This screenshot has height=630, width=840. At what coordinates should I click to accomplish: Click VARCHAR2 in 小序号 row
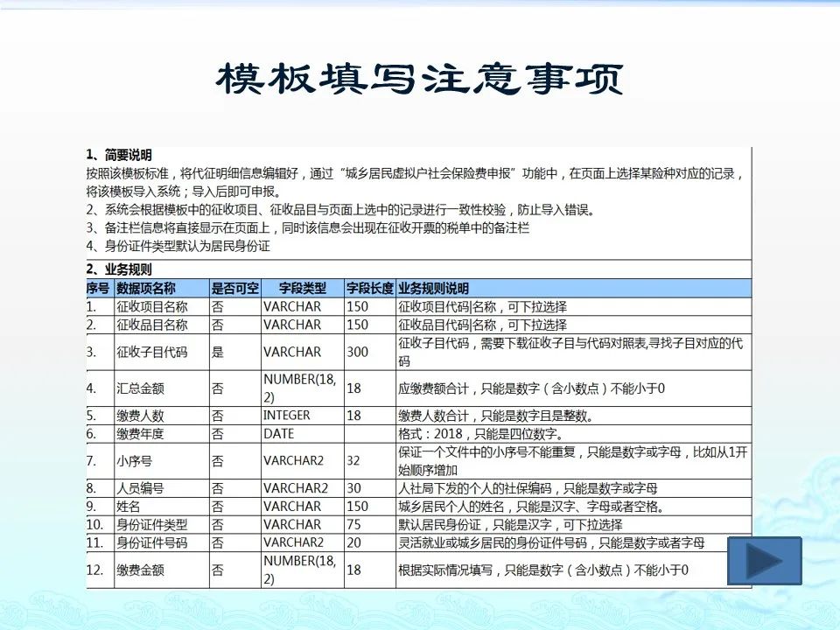tap(293, 461)
